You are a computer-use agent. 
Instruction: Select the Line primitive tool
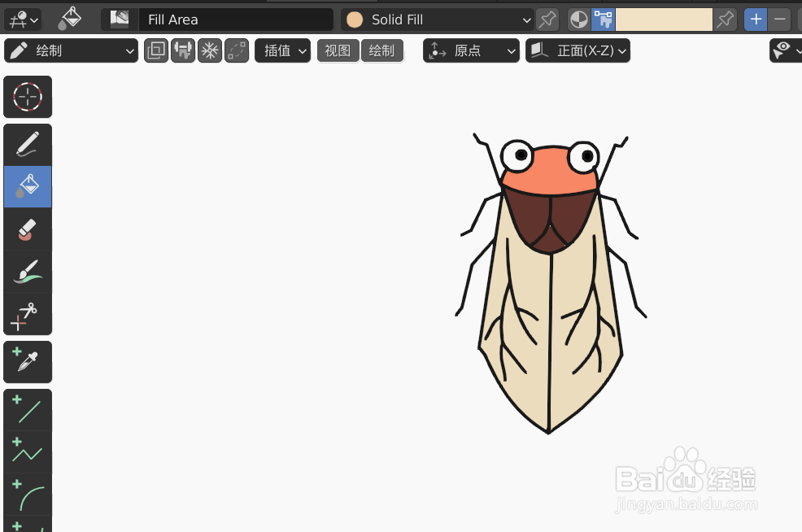(28, 410)
